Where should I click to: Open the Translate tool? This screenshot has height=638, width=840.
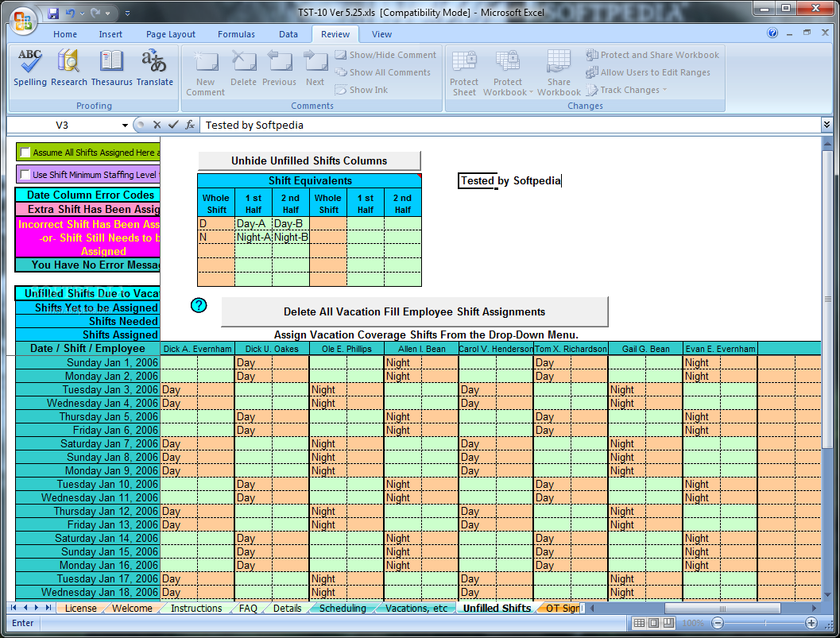coord(154,68)
